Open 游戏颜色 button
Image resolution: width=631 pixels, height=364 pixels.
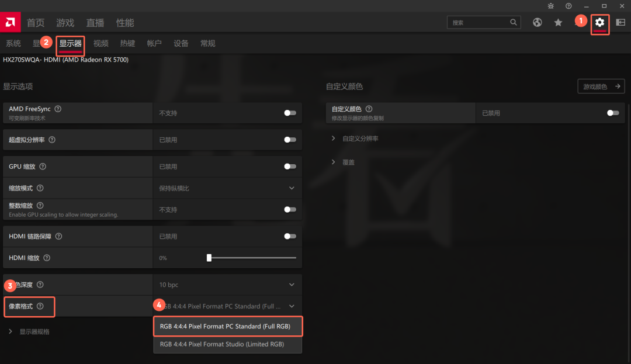[x=601, y=86]
